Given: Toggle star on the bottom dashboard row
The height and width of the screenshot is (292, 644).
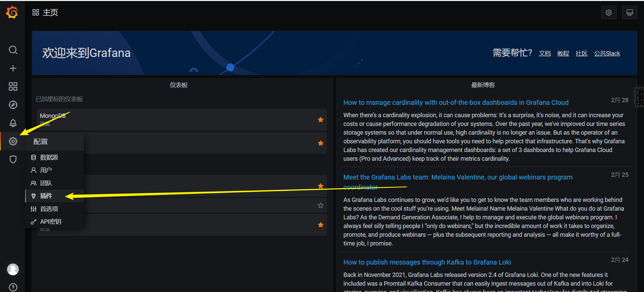Looking at the screenshot, I should (x=321, y=225).
